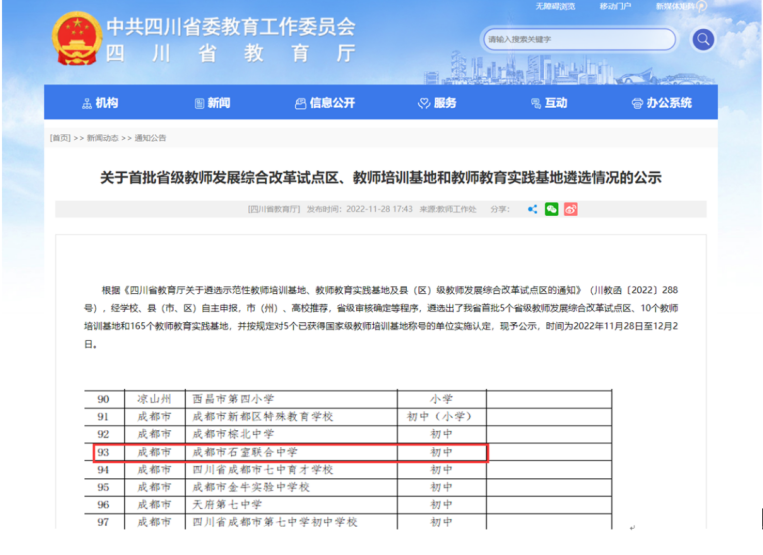Share via Weibo icon

pos(570,209)
